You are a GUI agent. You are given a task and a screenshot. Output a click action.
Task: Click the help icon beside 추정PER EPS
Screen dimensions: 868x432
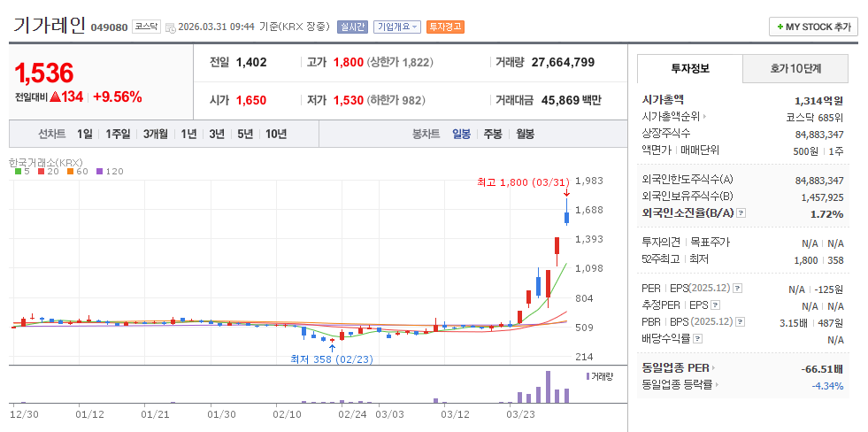715,305
